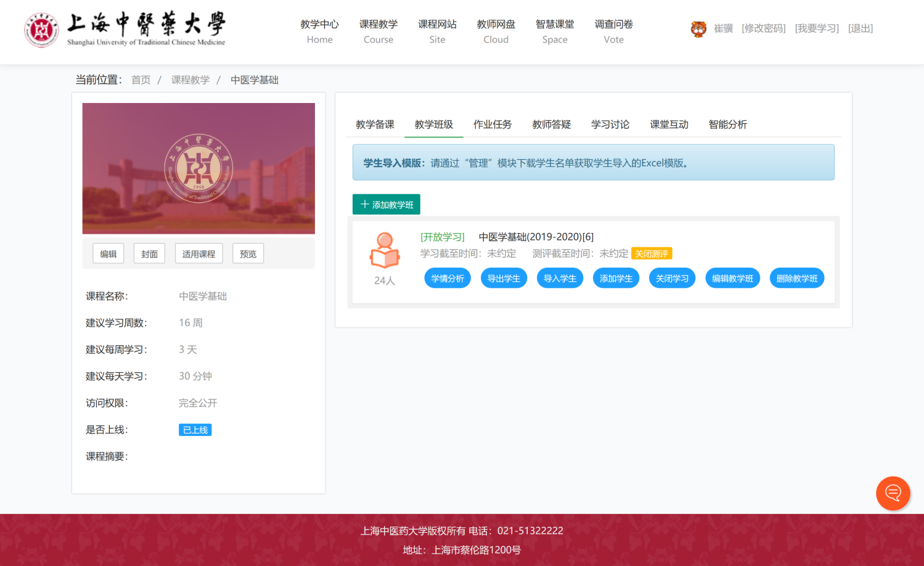
Task: Click the 编辑 button under course cover
Action: (108, 253)
